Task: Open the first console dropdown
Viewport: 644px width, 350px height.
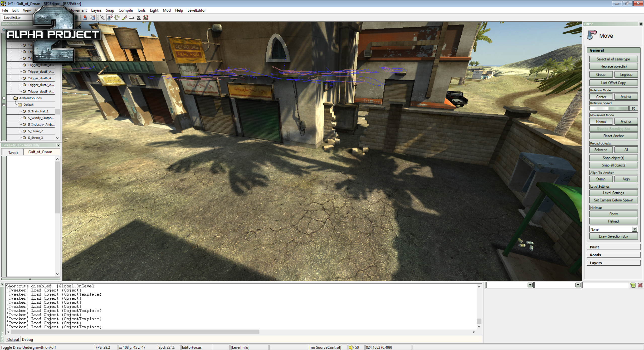Action: (530, 285)
